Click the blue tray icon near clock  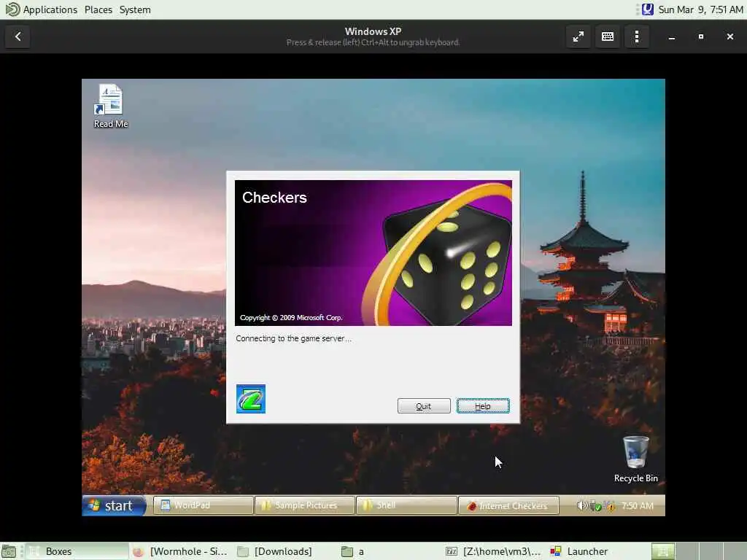pos(647,9)
